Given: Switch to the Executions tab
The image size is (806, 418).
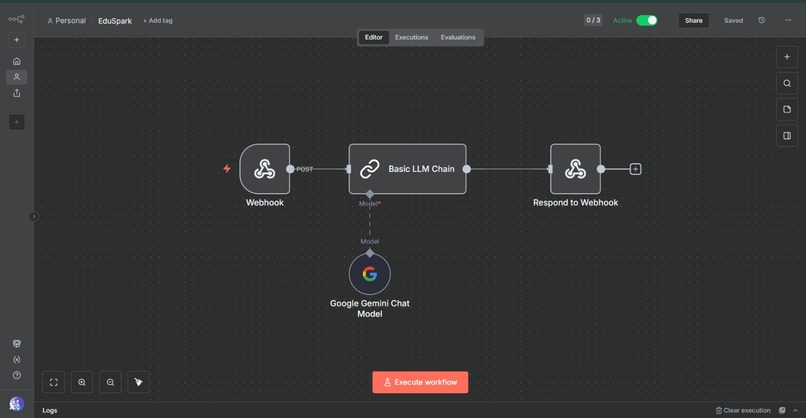Looking at the screenshot, I should pyautogui.click(x=411, y=37).
